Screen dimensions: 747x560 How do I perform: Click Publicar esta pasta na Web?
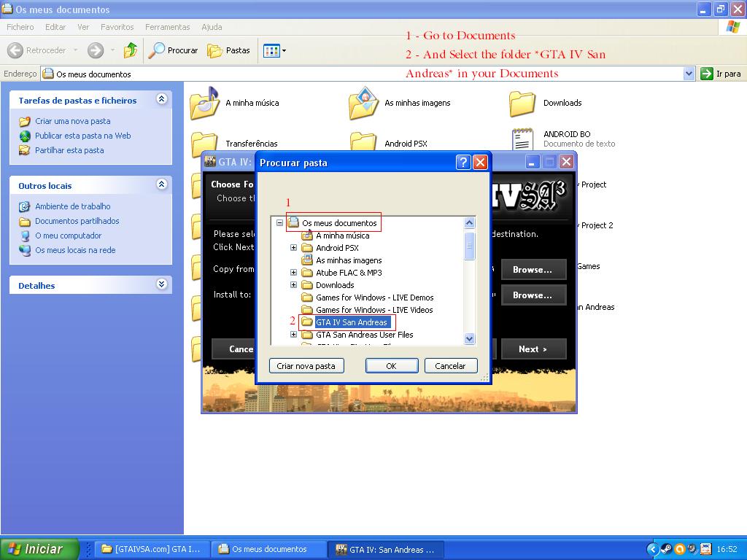point(83,136)
